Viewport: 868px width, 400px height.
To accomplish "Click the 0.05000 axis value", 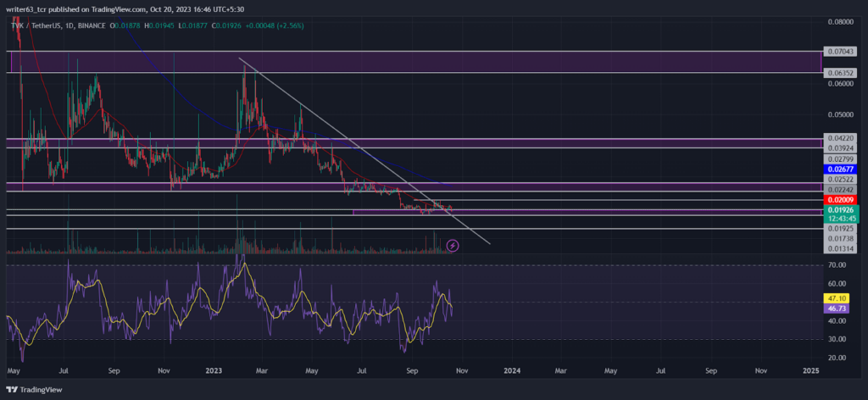I will point(840,114).
